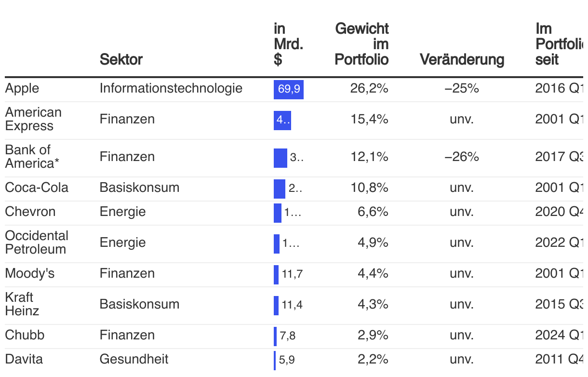Click the Informationstechnologie sector cell

click(x=171, y=88)
